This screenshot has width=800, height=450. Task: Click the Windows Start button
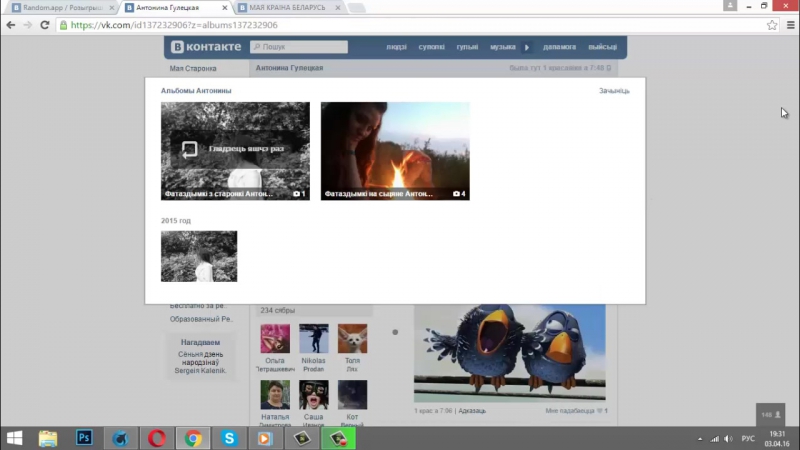pos(15,438)
